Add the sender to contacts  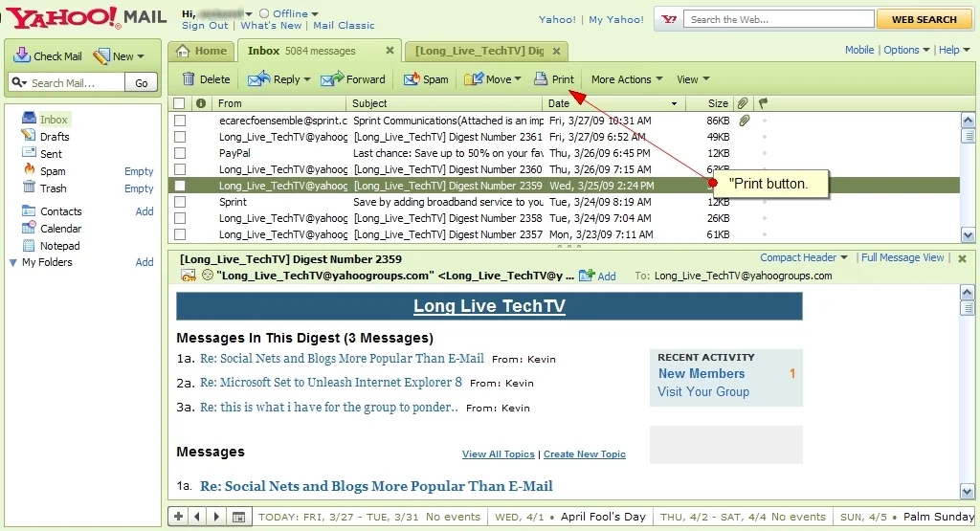(597, 276)
